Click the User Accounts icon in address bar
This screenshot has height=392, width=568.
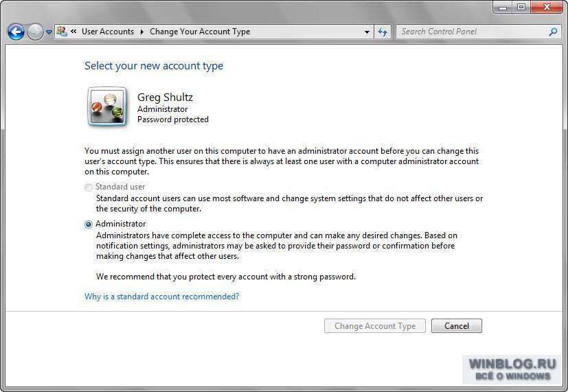62,32
